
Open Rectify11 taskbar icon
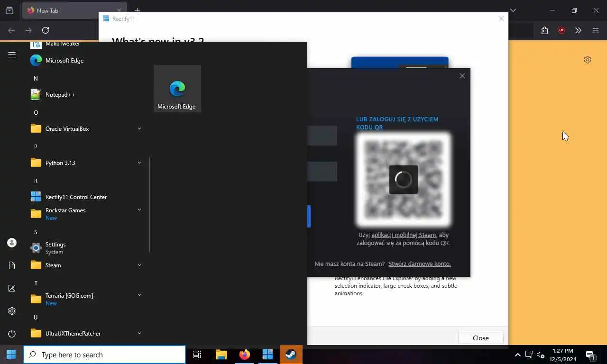tap(268, 355)
